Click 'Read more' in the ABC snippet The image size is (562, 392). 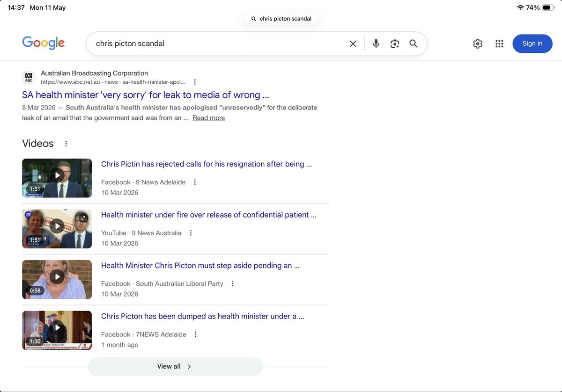coord(208,118)
